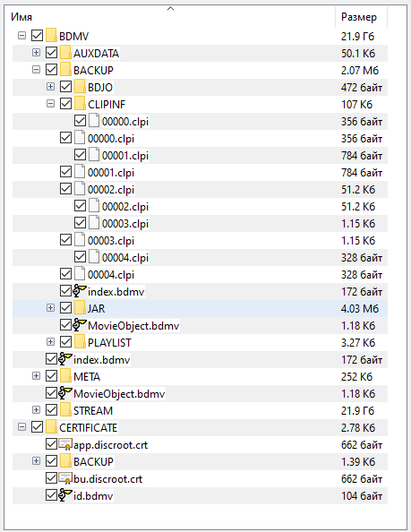Uncheck the PLAYLIST folder checkbox
This screenshot has height=532, width=411.
(x=65, y=342)
